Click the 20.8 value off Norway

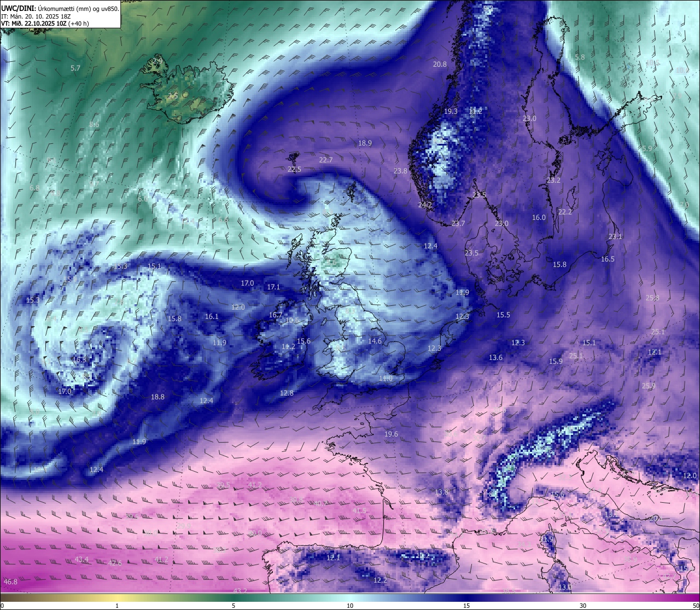coord(440,64)
